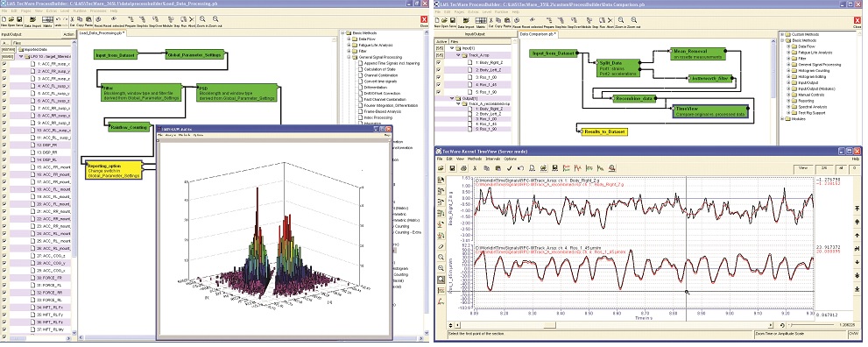Click StepOver icon in Data Comparison window toolbar
The image size is (868, 347).
(574, 20)
